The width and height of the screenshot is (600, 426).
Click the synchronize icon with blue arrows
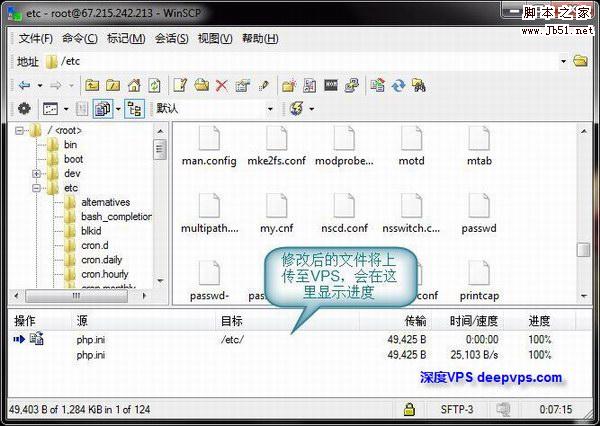(x=398, y=85)
